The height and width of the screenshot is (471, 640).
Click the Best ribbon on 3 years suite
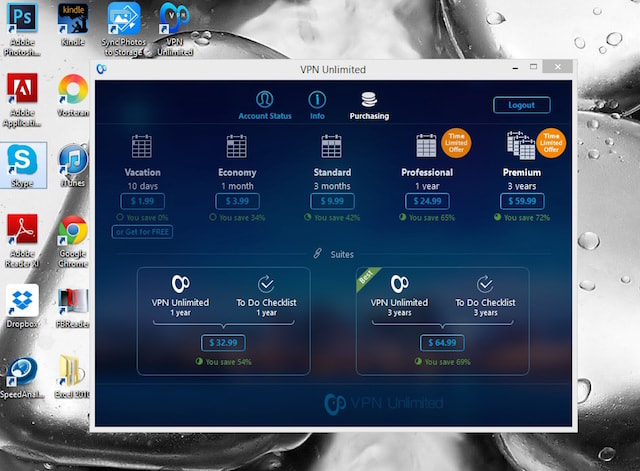click(x=365, y=277)
